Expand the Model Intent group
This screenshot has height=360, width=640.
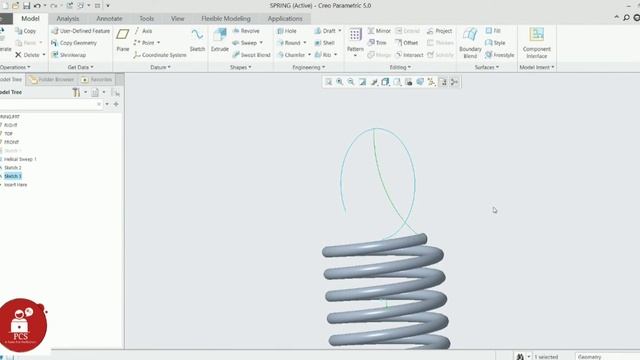pyautogui.click(x=537, y=67)
